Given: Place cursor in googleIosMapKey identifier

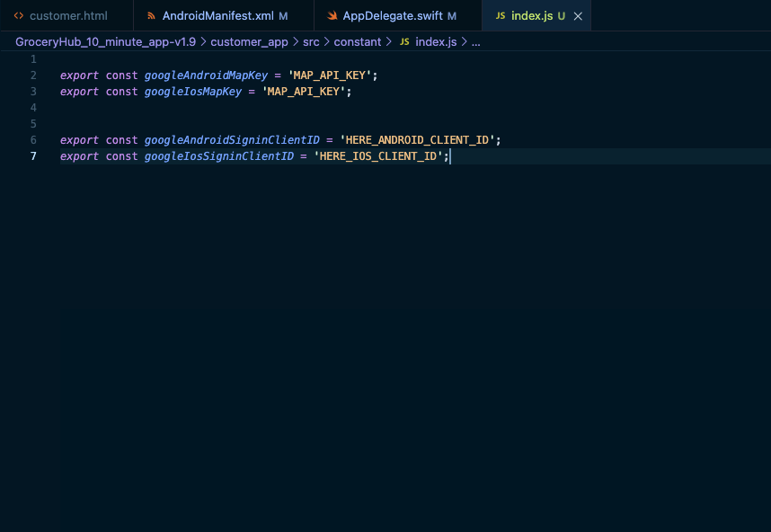Looking at the screenshot, I should pyautogui.click(x=193, y=92).
